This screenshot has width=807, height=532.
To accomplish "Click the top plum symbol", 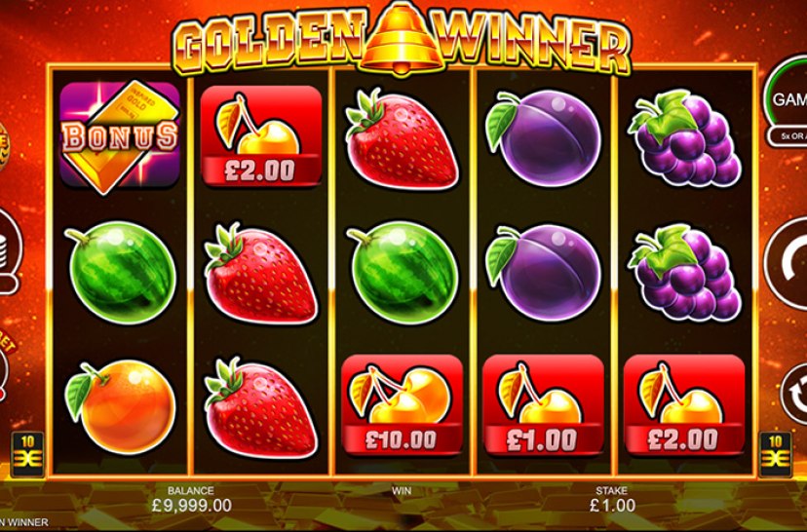I will [x=543, y=138].
